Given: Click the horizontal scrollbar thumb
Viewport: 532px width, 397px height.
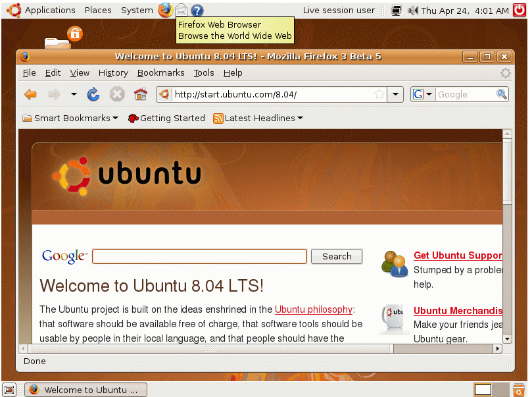Looking at the screenshot, I should tap(210, 349).
